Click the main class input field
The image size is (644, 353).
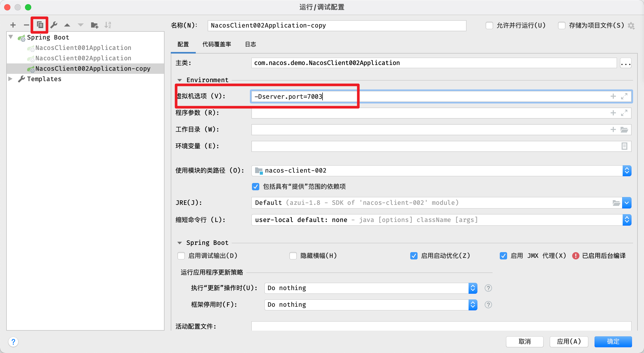click(434, 63)
